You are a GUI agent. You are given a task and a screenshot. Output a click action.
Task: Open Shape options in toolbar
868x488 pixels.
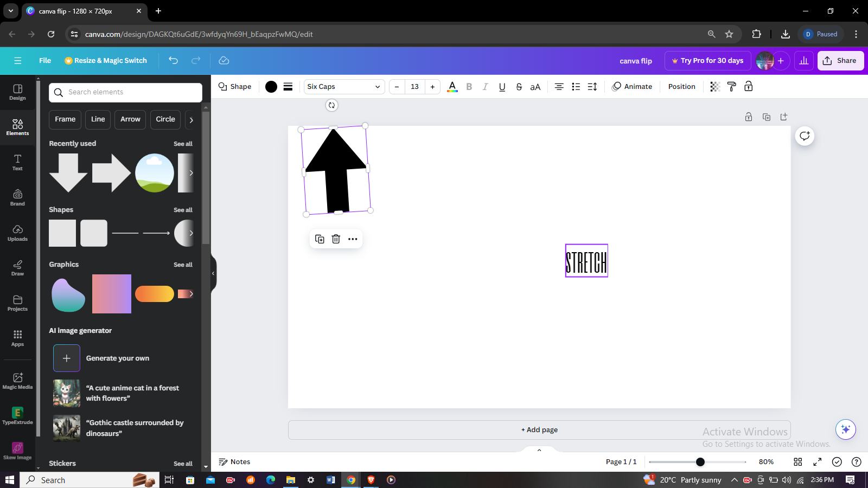point(235,87)
